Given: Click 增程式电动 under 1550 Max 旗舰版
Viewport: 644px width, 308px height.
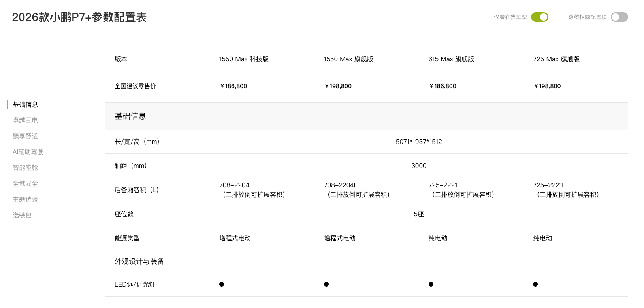Looking at the screenshot, I should [340, 238].
